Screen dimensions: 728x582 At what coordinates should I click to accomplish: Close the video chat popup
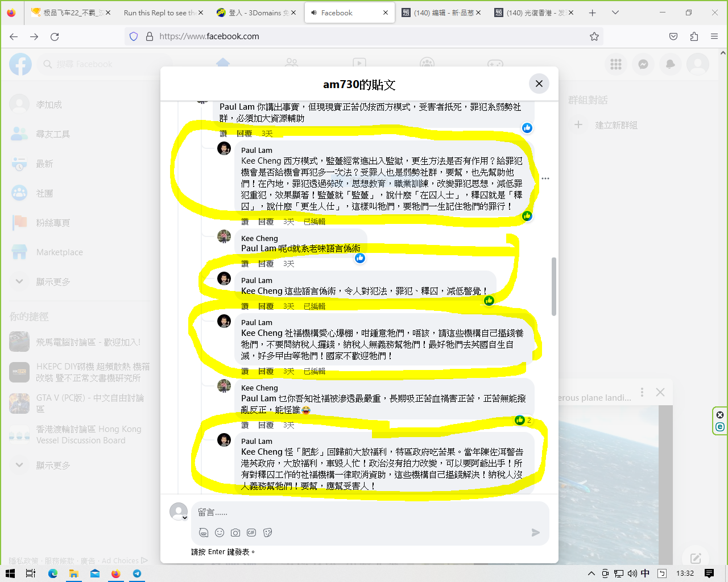coord(660,392)
